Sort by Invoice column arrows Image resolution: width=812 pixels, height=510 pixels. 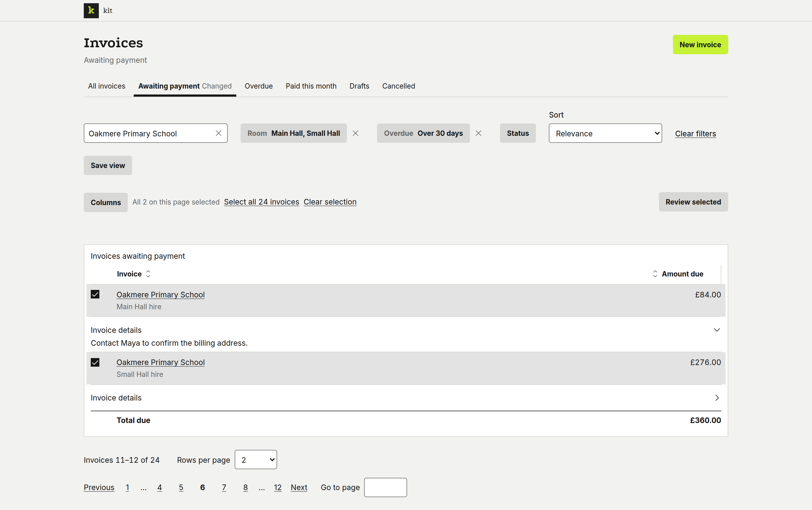pos(148,274)
